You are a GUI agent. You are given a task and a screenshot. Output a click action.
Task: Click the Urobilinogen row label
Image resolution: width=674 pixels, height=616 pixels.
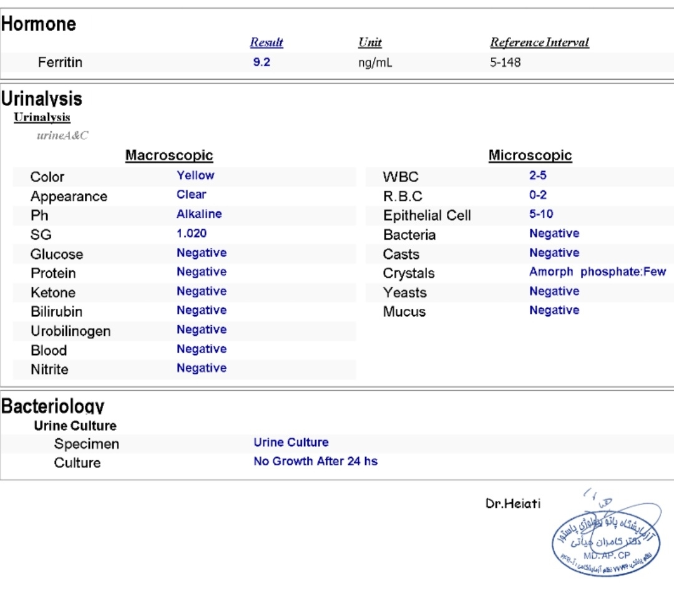click(71, 331)
